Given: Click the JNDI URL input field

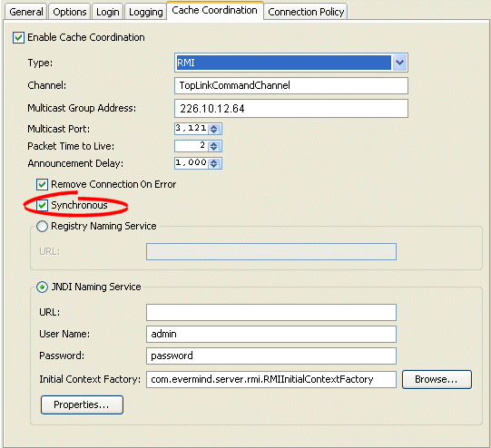Looking at the screenshot, I should point(271,312).
